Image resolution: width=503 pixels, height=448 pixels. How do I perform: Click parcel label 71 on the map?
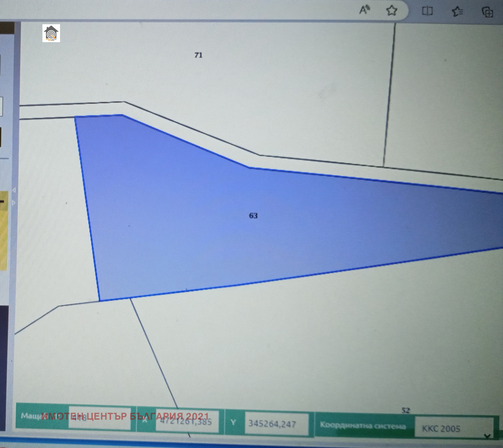coord(198,55)
